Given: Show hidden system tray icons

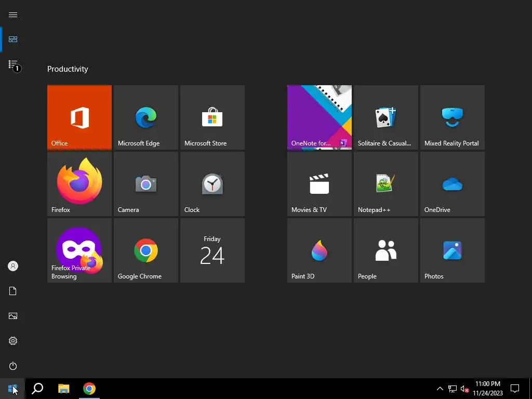Looking at the screenshot, I should (440, 389).
